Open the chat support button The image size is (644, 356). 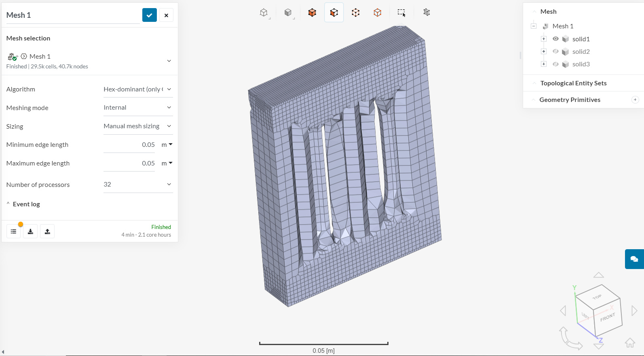pos(634,259)
